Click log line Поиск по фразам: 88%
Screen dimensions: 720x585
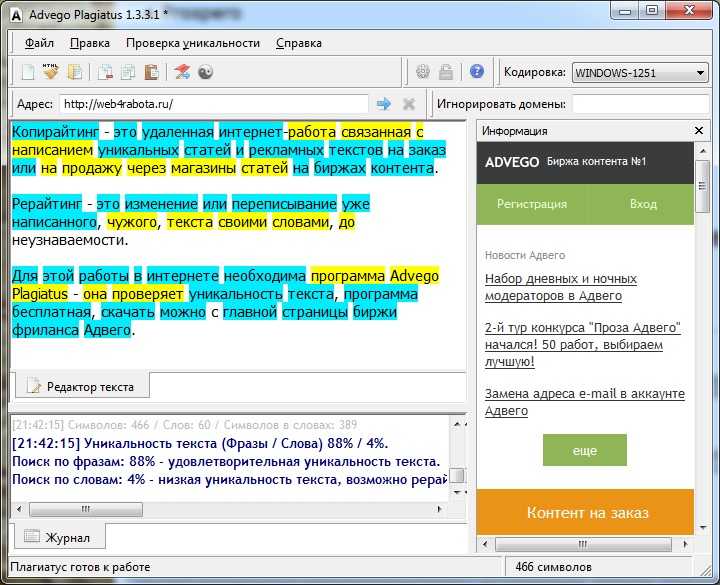point(226,461)
